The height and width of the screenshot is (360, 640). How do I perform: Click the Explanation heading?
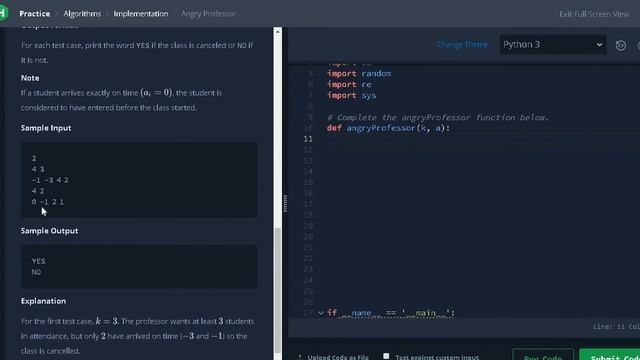[43, 301]
